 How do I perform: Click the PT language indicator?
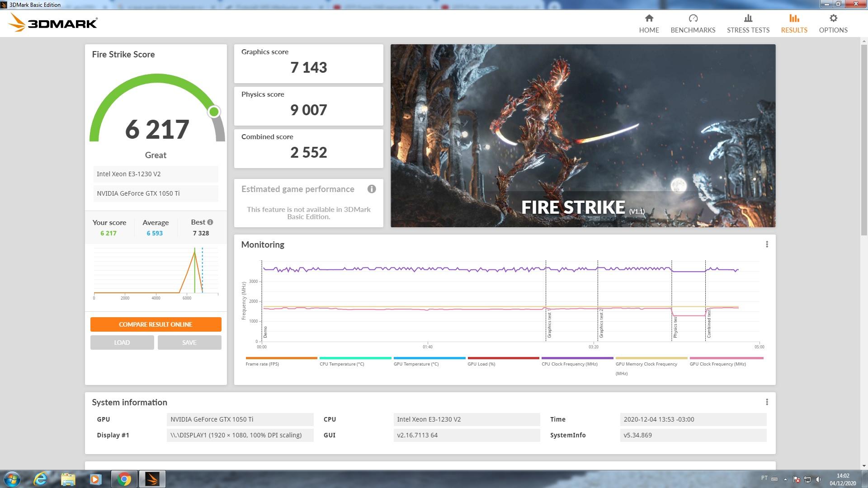point(764,478)
